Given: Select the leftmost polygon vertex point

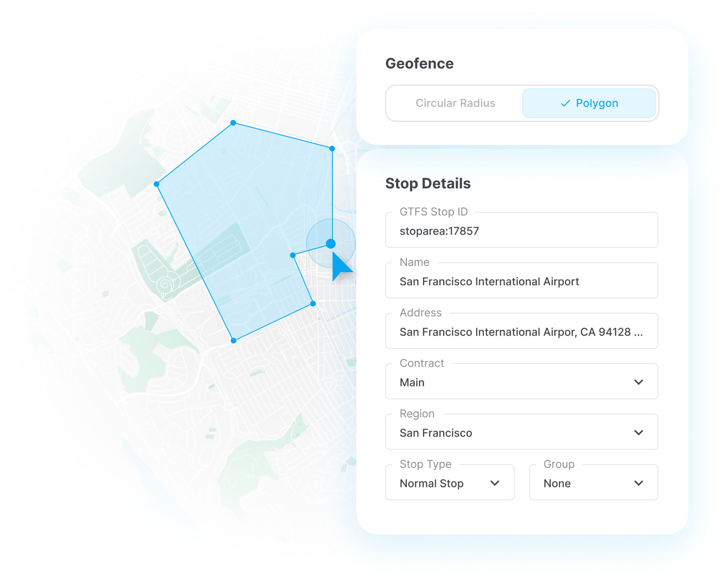Looking at the screenshot, I should click(x=157, y=184).
